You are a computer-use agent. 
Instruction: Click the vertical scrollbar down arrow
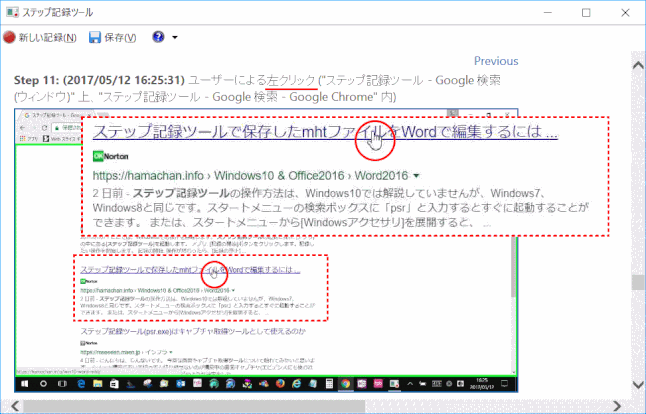point(638,385)
